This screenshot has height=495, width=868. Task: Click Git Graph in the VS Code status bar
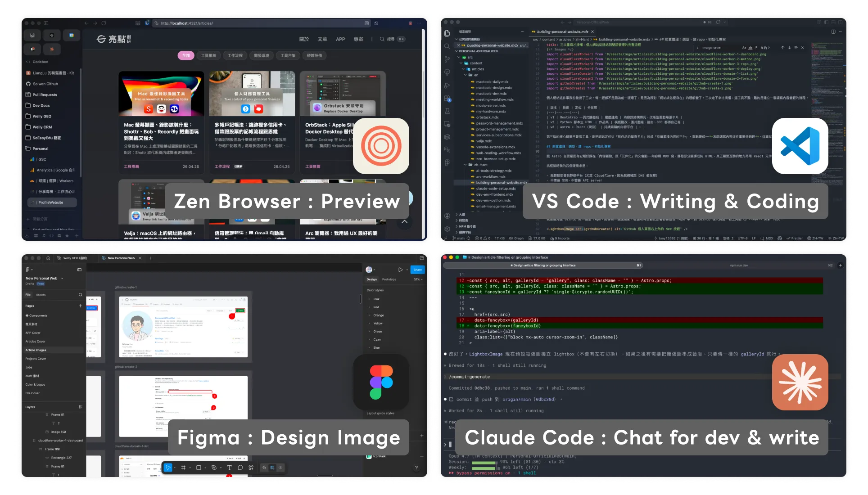pyautogui.click(x=516, y=238)
